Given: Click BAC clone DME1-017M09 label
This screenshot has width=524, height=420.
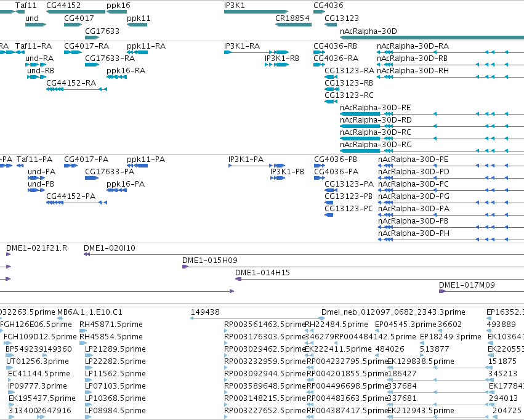Looking at the screenshot, I should 467,285.
